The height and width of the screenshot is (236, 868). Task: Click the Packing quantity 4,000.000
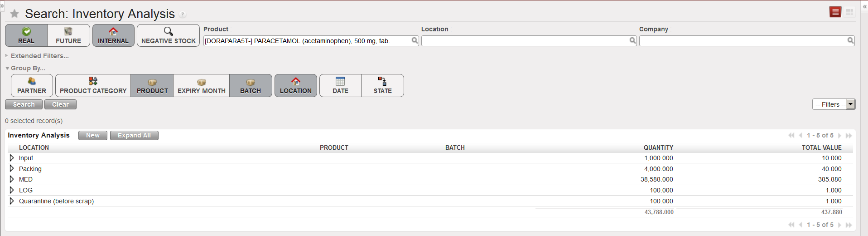659,169
